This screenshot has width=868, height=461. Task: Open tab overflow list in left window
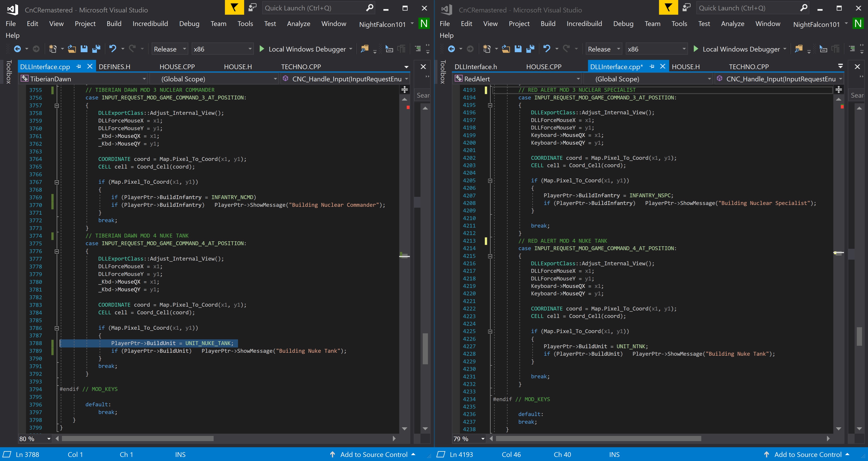406,67
